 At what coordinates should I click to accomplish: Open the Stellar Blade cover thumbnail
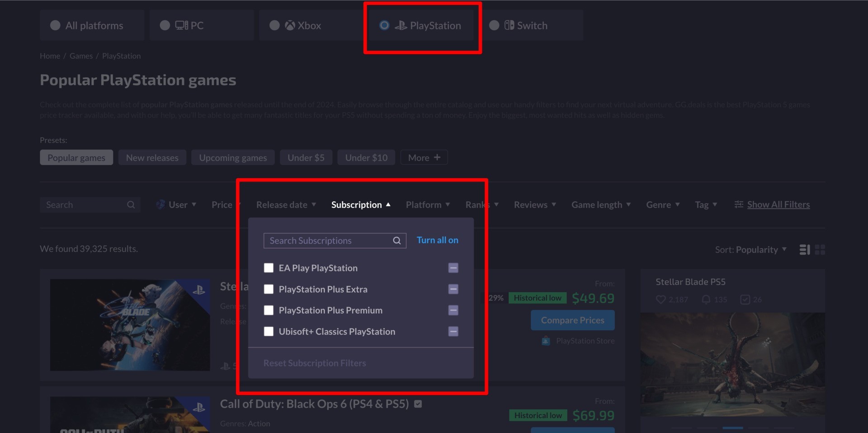(x=130, y=325)
